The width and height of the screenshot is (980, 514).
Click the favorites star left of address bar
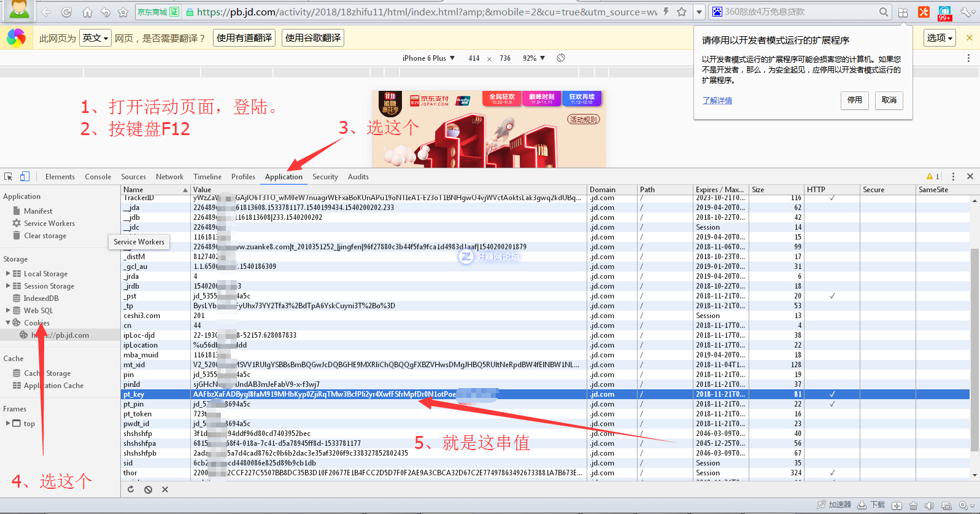pos(123,12)
